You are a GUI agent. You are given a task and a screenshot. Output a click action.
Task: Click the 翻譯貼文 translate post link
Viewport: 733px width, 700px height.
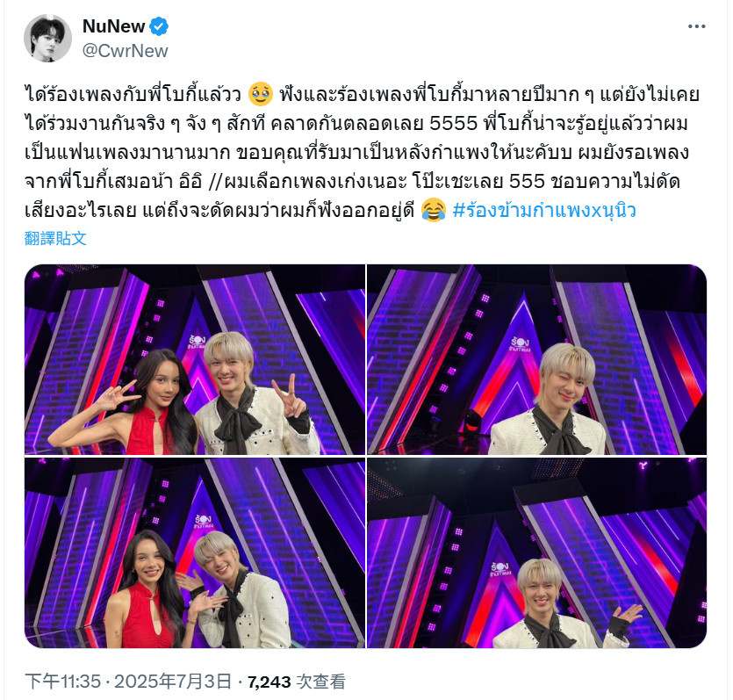point(55,238)
